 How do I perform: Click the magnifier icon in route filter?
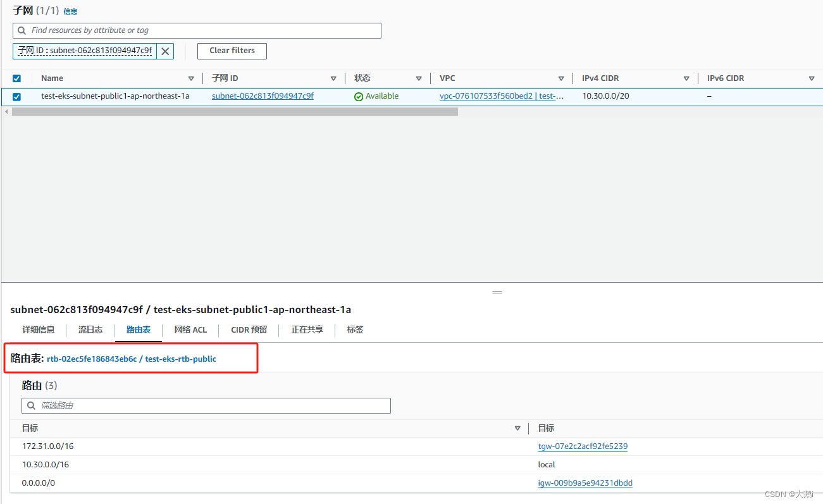pyautogui.click(x=32, y=405)
